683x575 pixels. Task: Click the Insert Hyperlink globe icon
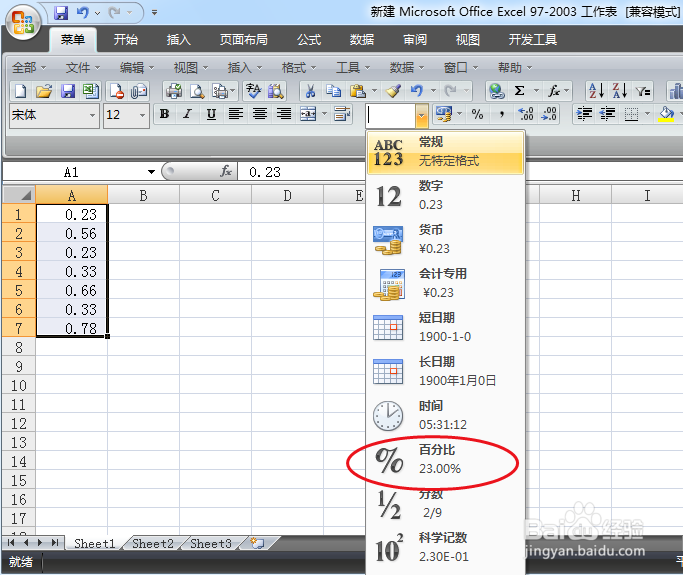497,91
